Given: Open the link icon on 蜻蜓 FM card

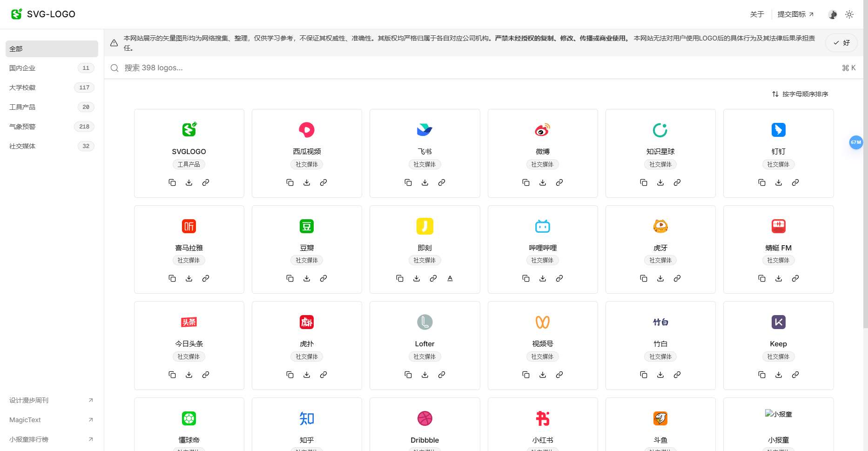Looking at the screenshot, I should [x=795, y=278].
